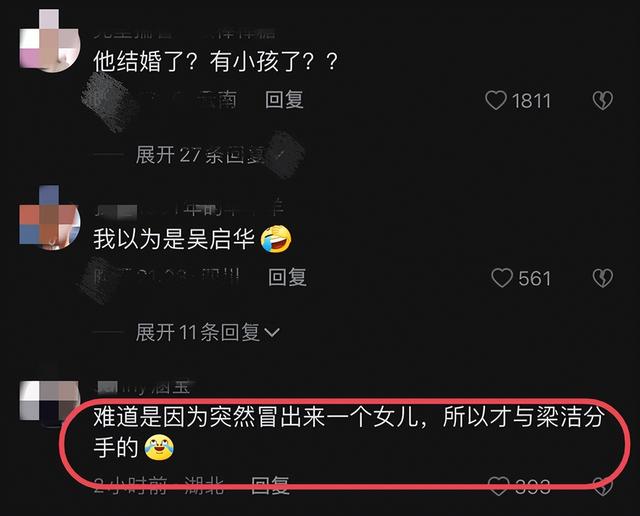The height and width of the screenshot is (516, 640).
Task: Reply to the '他结婚了' comment
Action: [284, 100]
